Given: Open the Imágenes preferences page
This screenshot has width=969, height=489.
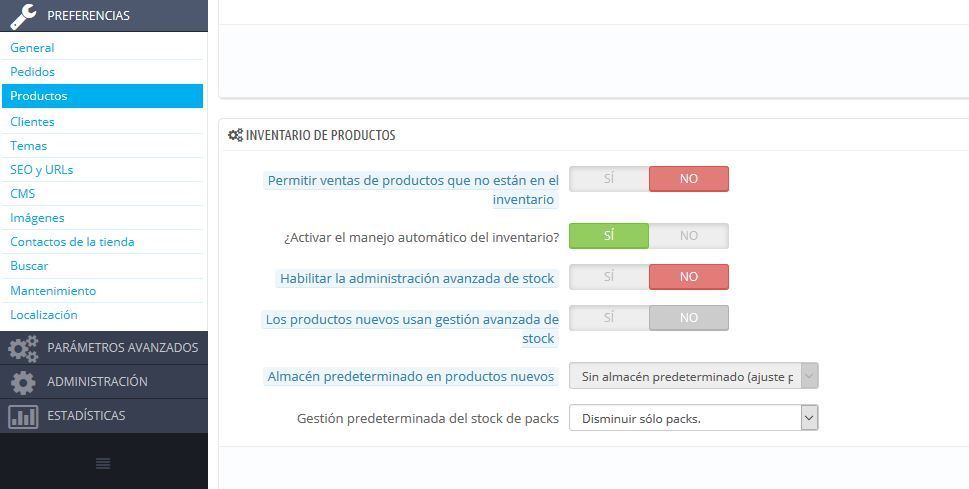Looking at the screenshot, I should [37, 218].
